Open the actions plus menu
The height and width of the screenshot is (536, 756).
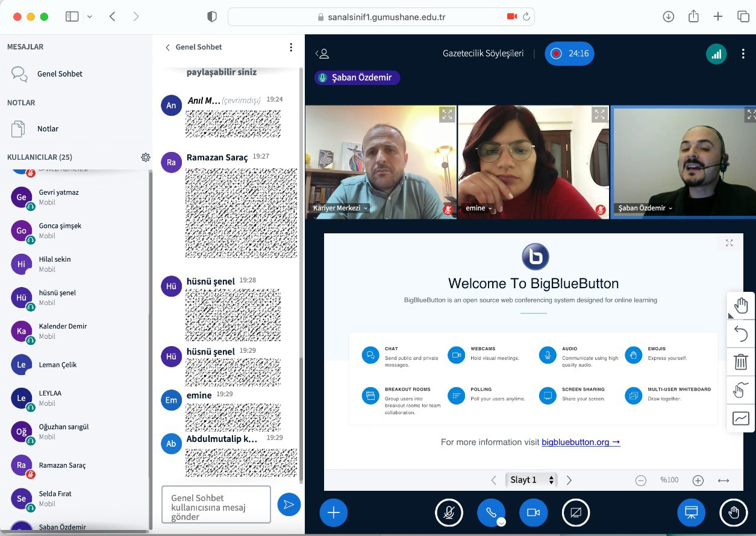coord(334,512)
